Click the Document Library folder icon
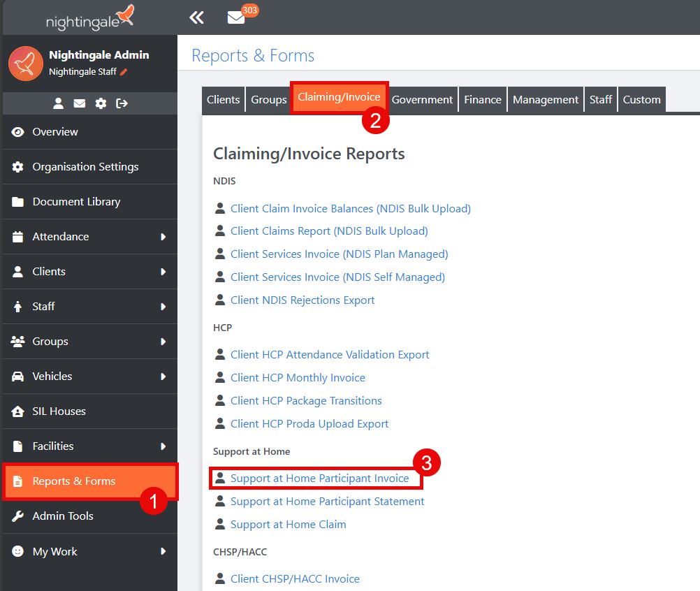Screen dimensions: 700x591 click(x=17, y=202)
